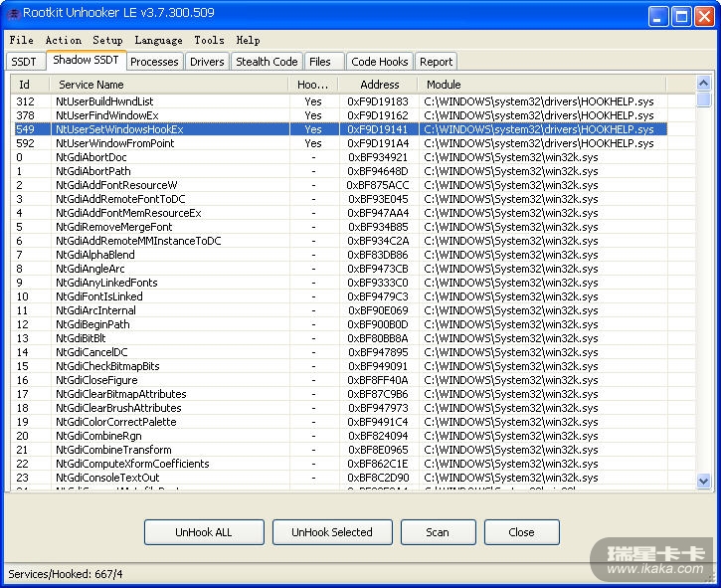Click the Rootkit Unhooker title bar icon
721x588 pixels.
pyautogui.click(x=14, y=14)
